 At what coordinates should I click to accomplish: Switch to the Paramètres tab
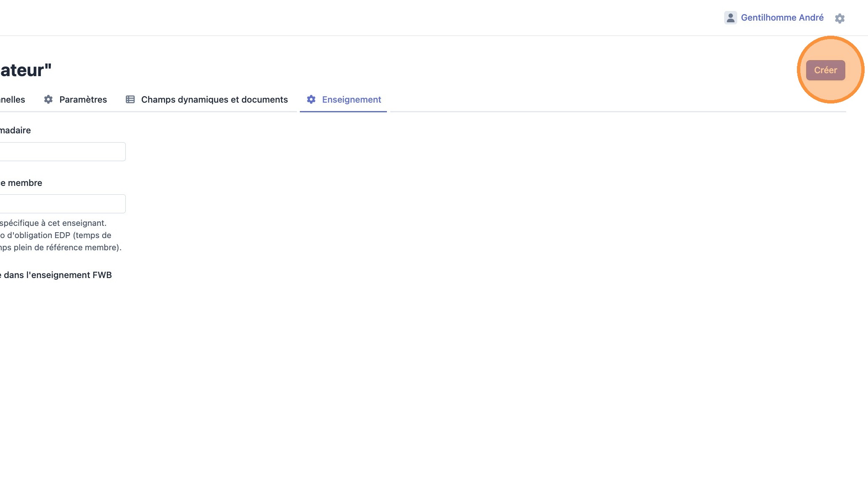point(83,100)
